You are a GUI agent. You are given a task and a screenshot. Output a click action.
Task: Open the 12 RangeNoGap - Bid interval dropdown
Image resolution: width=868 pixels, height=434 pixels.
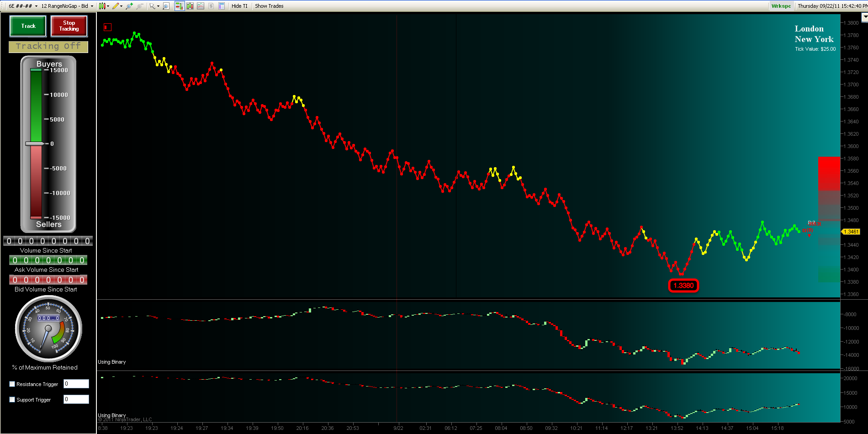point(67,6)
